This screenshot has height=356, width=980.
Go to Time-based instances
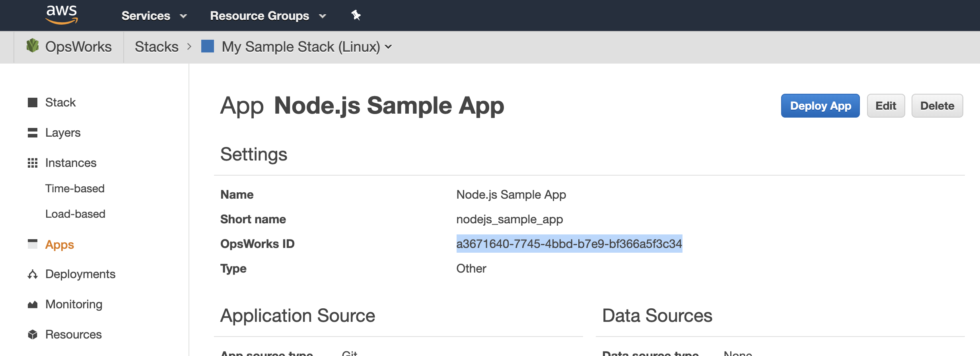pyautogui.click(x=75, y=188)
